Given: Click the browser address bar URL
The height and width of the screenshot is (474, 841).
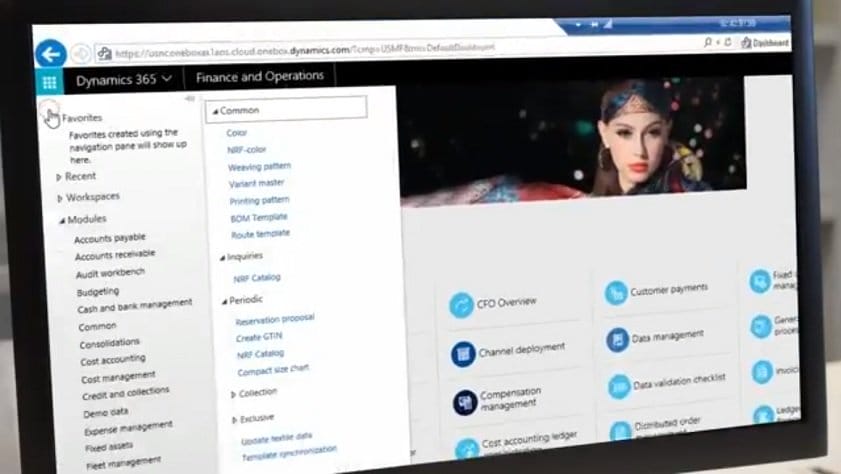Looking at the screenshot, I should coord(300,50).
